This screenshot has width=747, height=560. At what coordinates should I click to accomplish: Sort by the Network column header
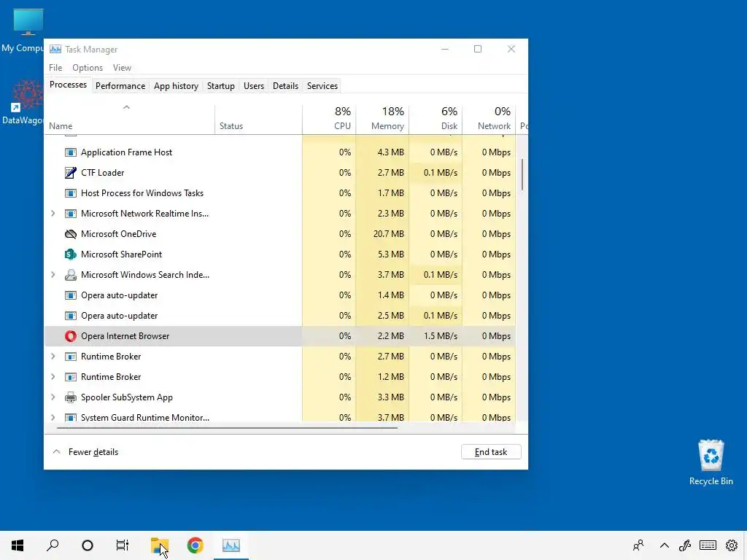(489, 119)
